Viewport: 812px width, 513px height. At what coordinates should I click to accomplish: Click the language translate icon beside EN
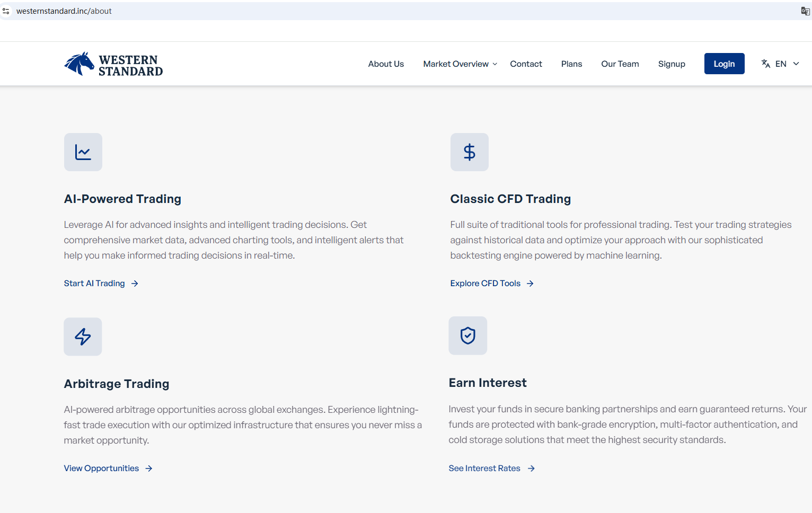click(766, 64)
